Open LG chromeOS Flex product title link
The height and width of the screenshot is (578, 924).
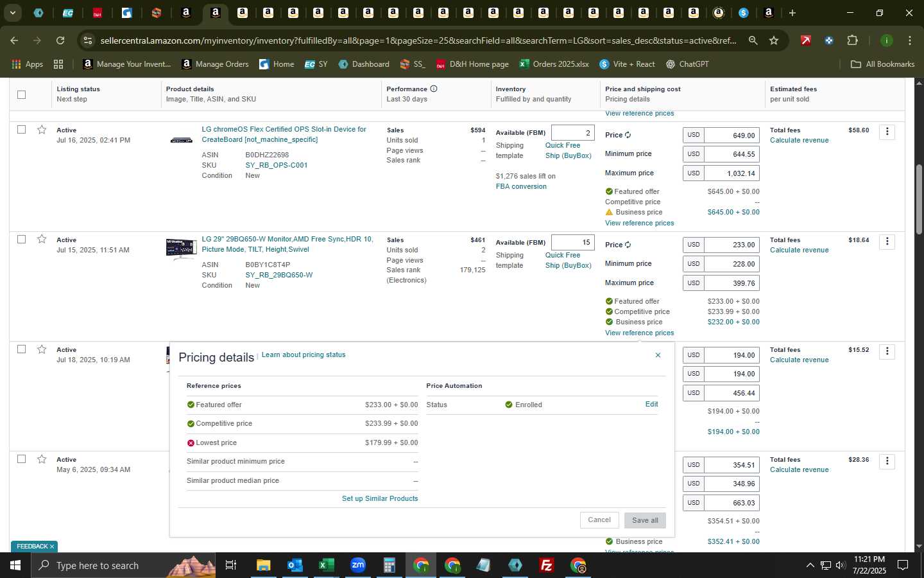coord(284,134)
